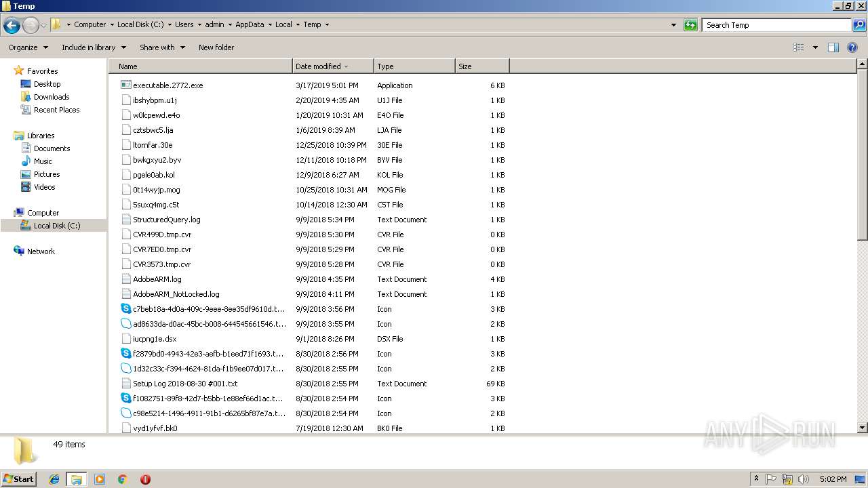The width and height of the screenshot is (868, 488).
Task: Click the red stop-sign taskbar icon
Action: pos(145,479)
